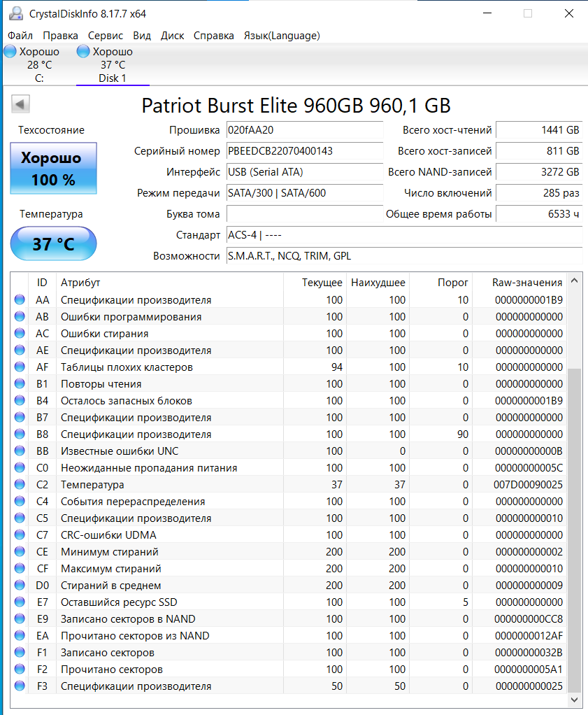The width and height of the screenshot is (588, 715).
Task: Click the blue status dot for attribute C0
Action: [x=20, y=467]
